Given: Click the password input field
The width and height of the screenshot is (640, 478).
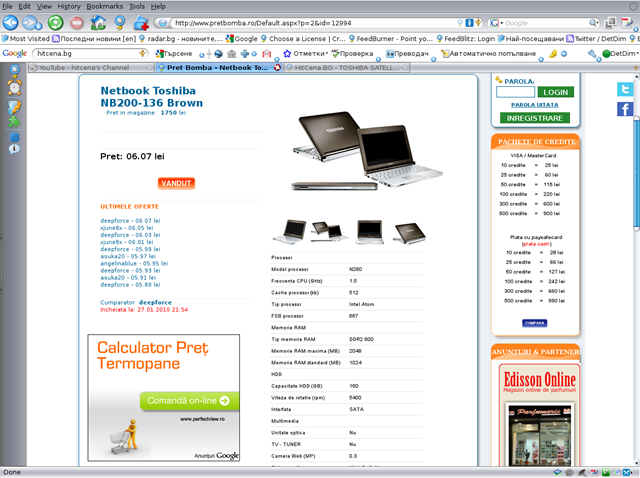Looking at the screenshot, I should (515, 91).
